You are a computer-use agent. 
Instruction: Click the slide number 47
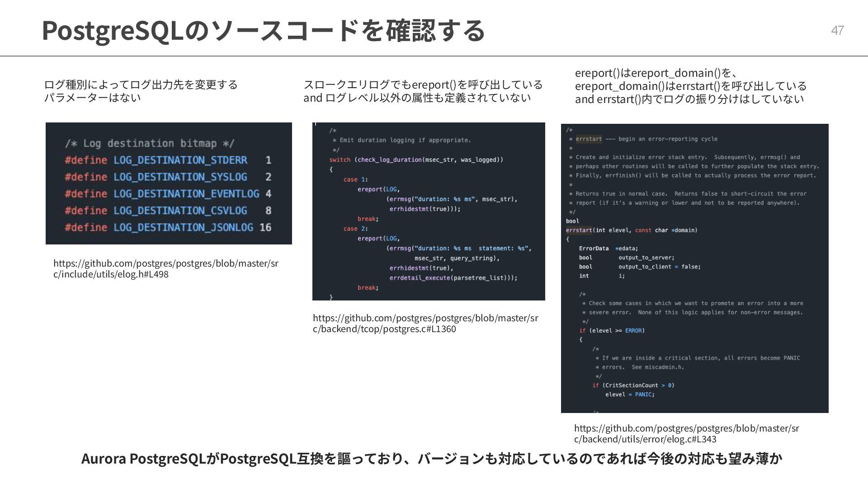point(837,31)
